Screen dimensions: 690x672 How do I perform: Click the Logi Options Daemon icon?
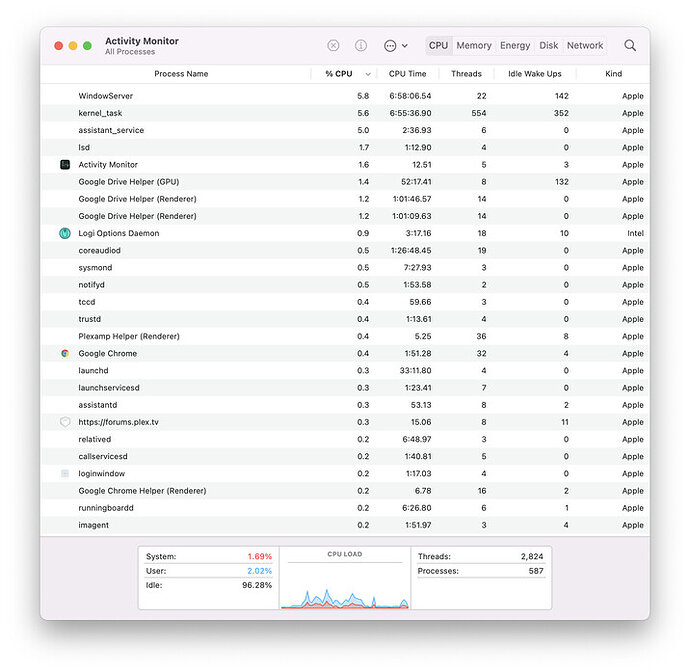(x=65, y=233)
